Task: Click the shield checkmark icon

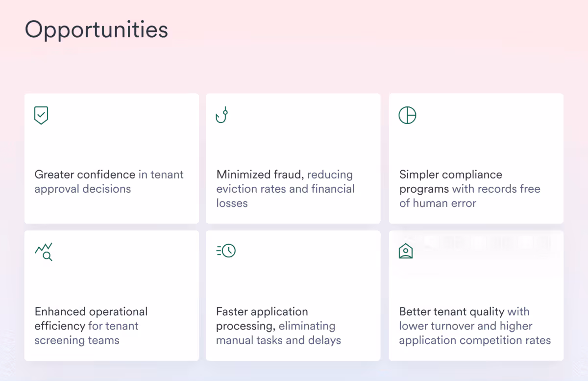Action: tap(41, 116)
